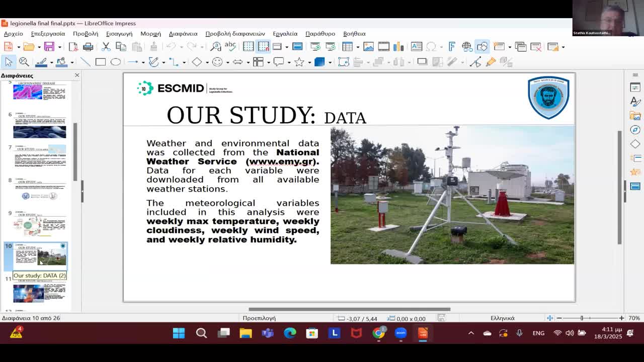Open Find and Replace magnifier icon
644x362 pixels.
(216, 47)
